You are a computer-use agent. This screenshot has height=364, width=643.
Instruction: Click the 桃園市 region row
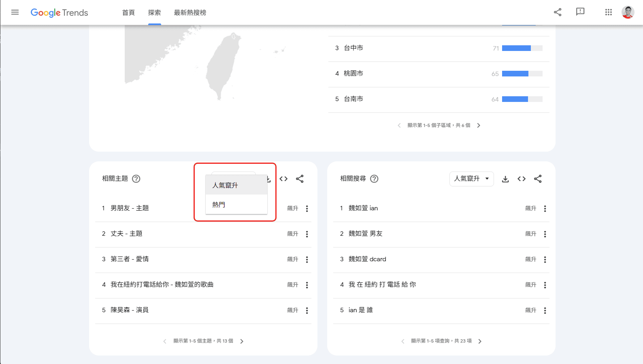(439, 74)
